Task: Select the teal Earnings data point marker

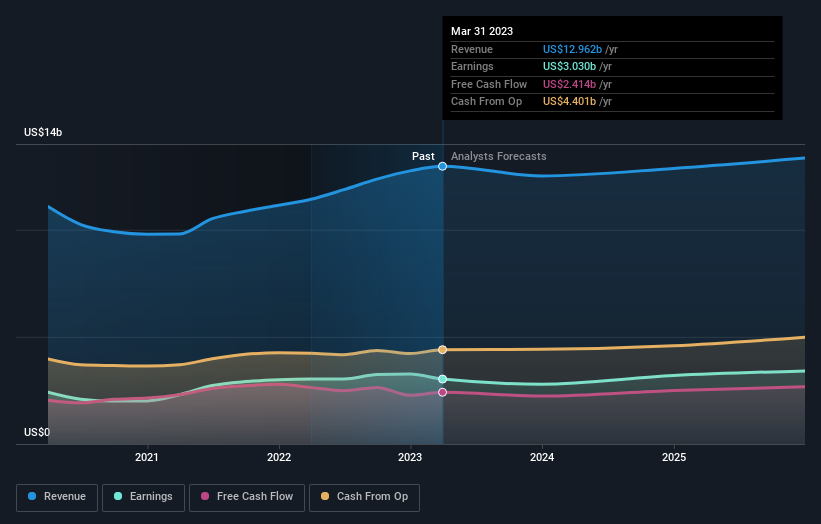Action: (x=442, y=379)
